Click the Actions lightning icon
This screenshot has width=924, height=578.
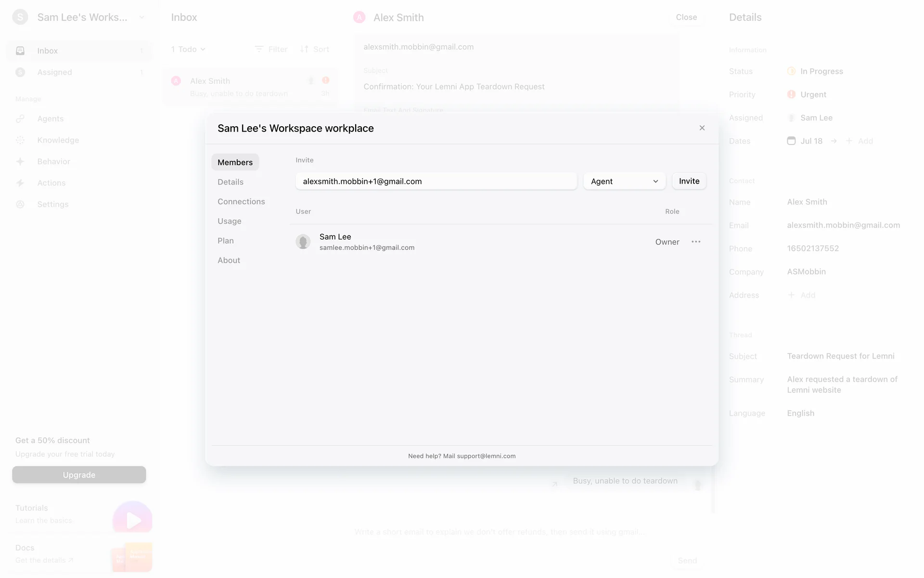(20, 183)
